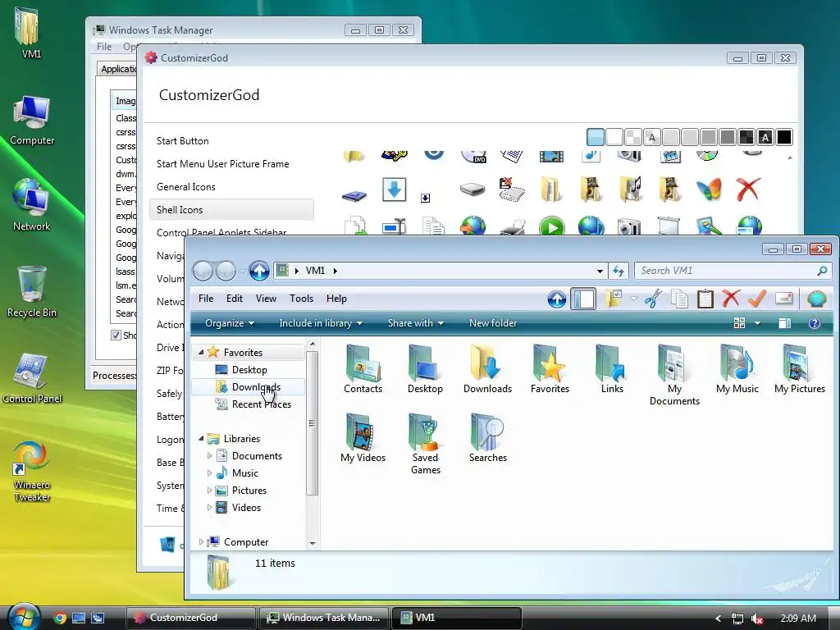Click the Start orb button
Image resolution: width=840 pixels, height=630 pixels.
(22, 617)
